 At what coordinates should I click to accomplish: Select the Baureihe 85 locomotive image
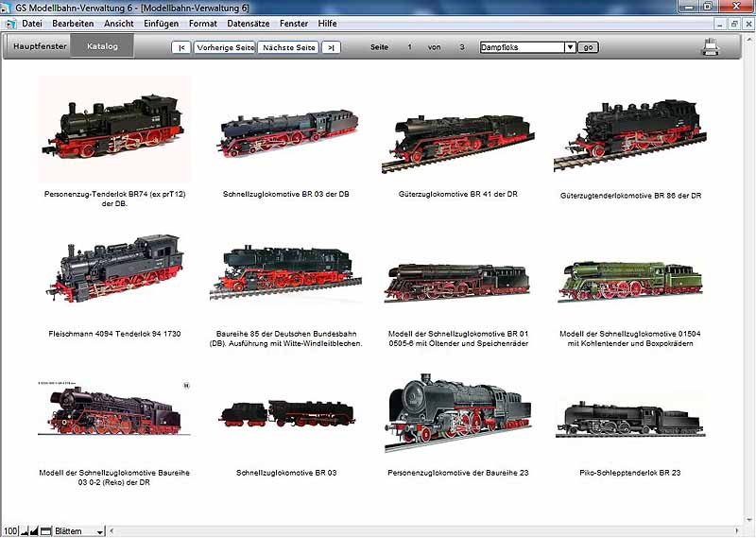click(x=286, y=272)
